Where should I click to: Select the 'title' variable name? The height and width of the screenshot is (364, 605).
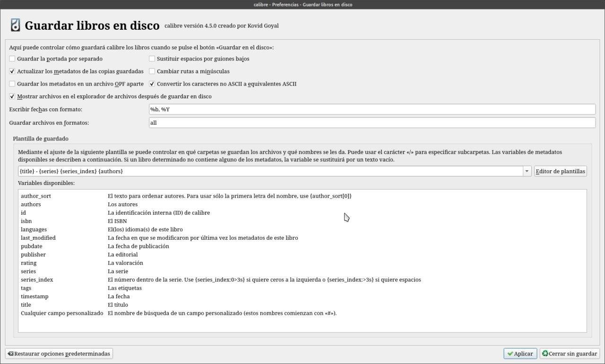(26, 304)
